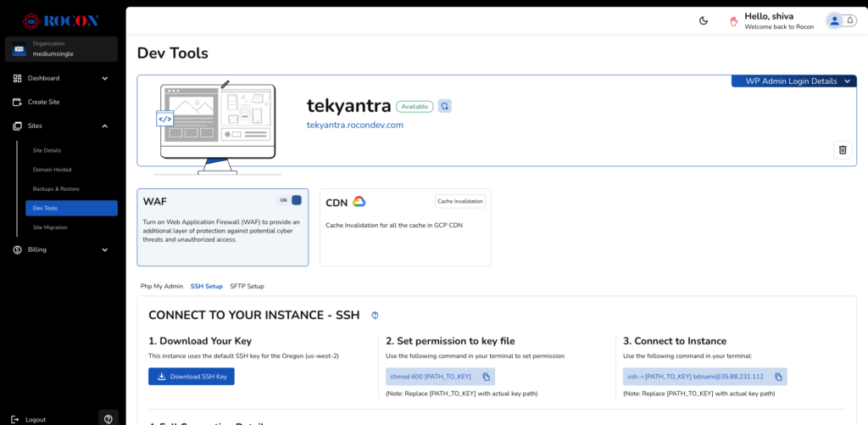Click the Download SSH Key button

[192, 377]
